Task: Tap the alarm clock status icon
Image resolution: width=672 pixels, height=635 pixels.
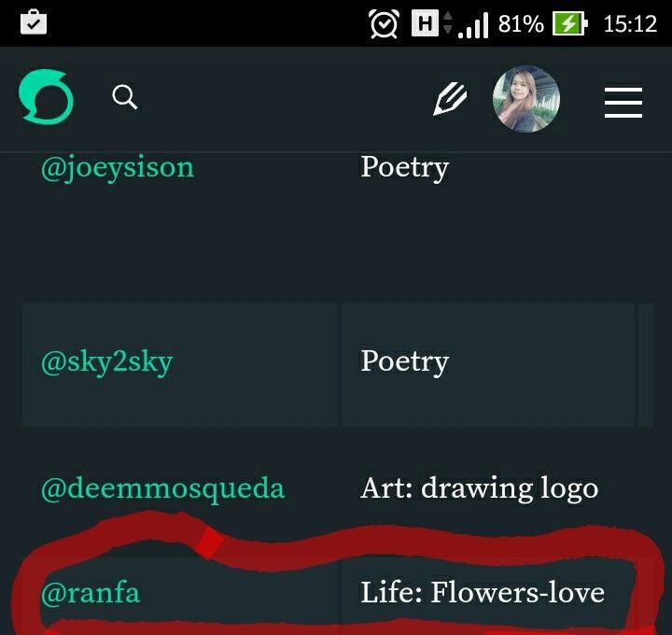Action: [x=384, y=23]
